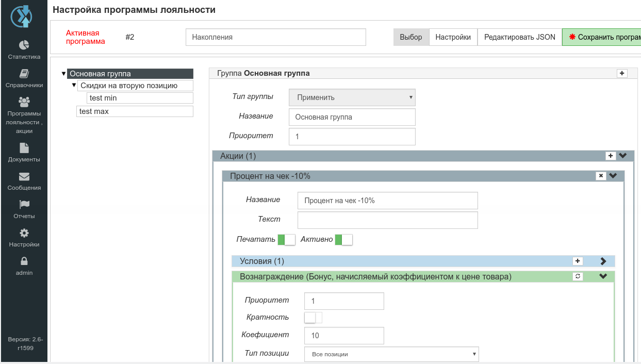Viewport: 641px width, 364px height.
Task: Open Документы file icon
Action: (x=24, y=148)
